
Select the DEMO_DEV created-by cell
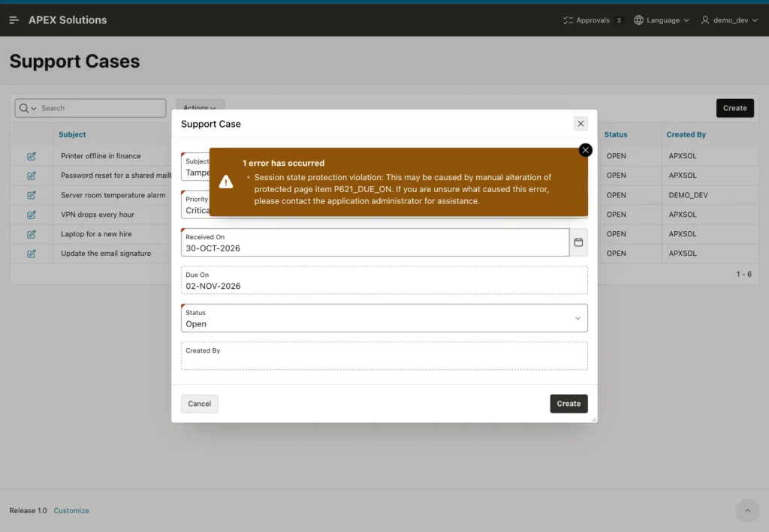(688, 195)
